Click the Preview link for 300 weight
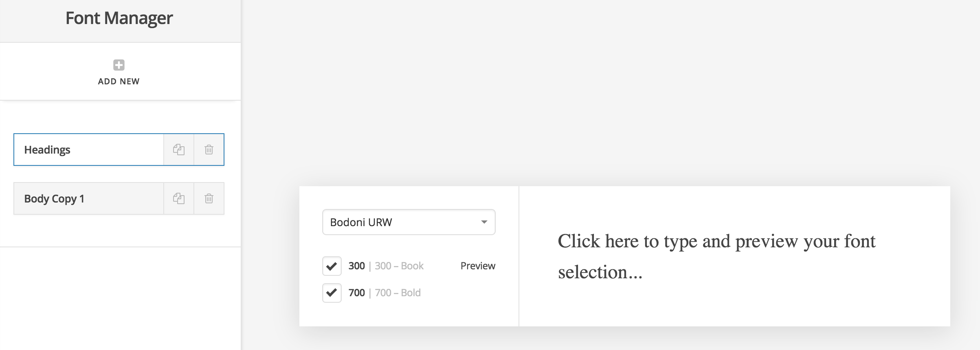Screen dimensions: 980x350 (x=478, y=266)
